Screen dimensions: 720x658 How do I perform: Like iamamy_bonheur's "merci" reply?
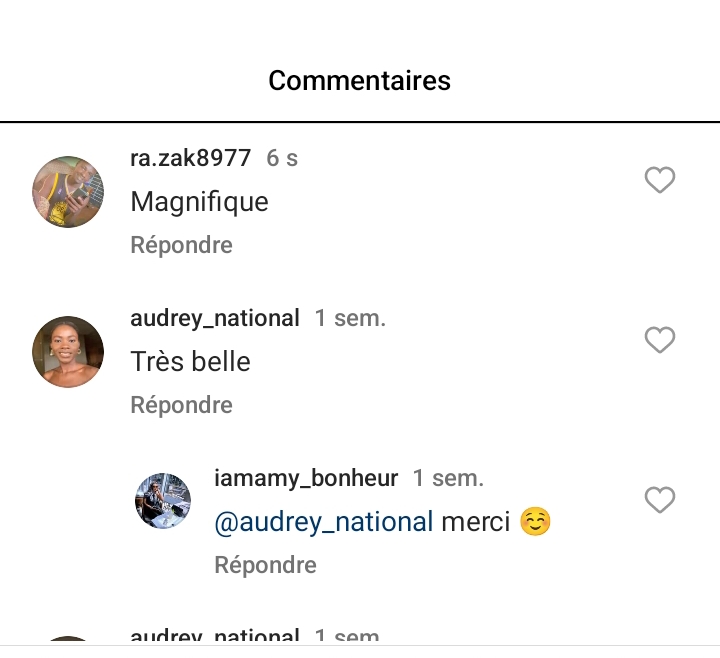659,501
